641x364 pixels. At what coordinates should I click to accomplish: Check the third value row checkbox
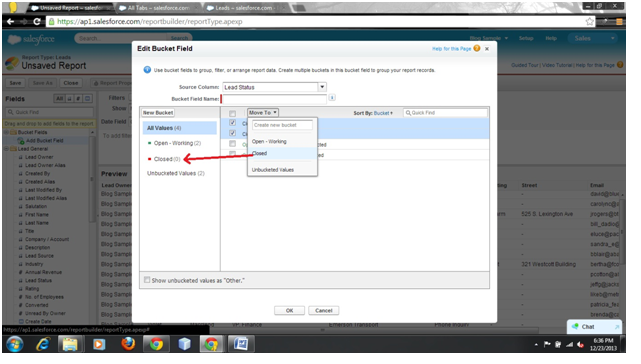tap(233, 144)
